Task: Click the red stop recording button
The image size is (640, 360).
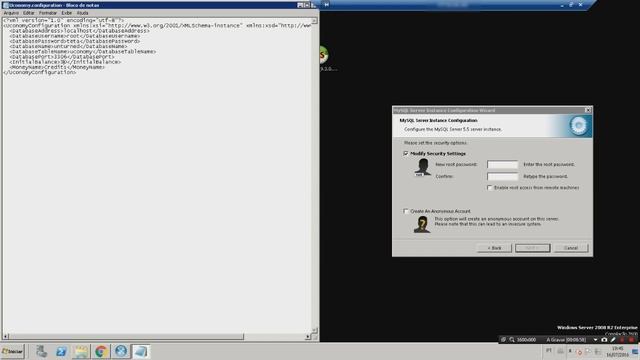Action: tap(631, 340)
